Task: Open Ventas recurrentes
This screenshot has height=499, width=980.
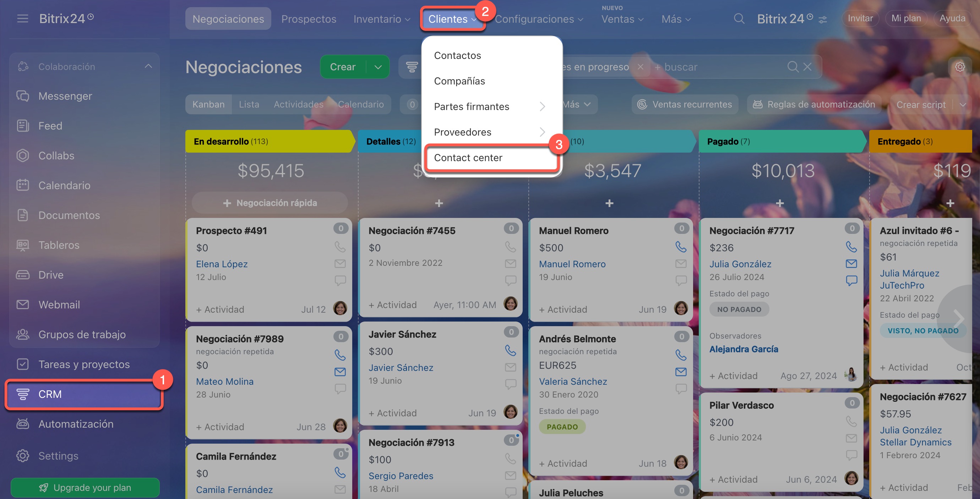Action: click(685, 104)
